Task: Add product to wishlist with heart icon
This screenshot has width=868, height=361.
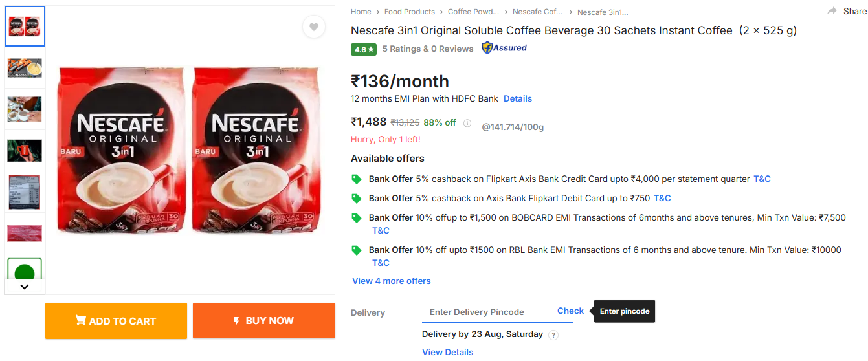Action: coord(314,27)
